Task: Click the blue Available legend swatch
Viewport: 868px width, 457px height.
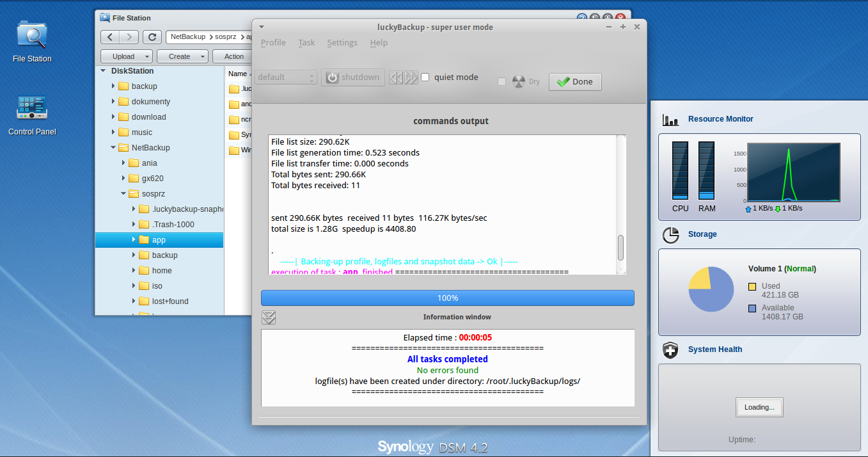Action: 752,309
